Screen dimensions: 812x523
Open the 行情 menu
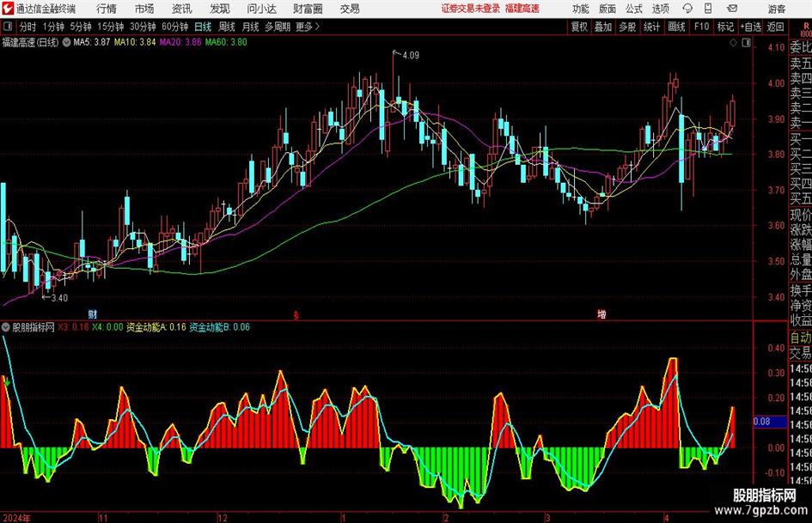coord(107,9)
